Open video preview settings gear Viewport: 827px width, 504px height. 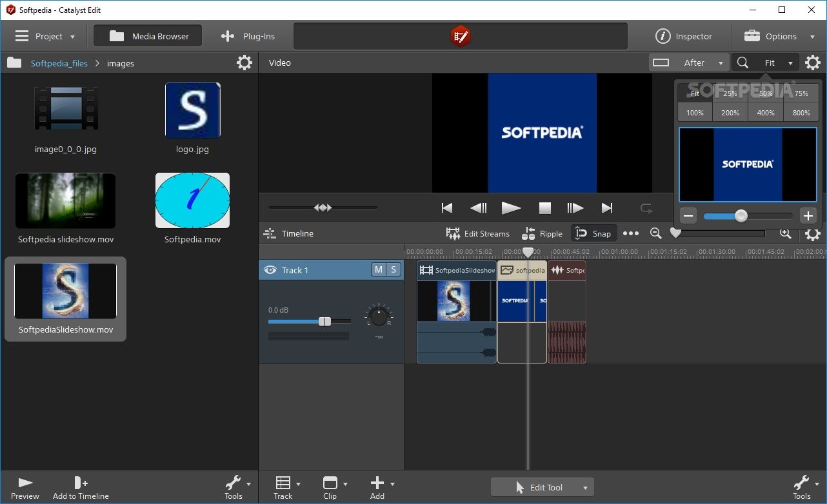(x=813, y=63)
